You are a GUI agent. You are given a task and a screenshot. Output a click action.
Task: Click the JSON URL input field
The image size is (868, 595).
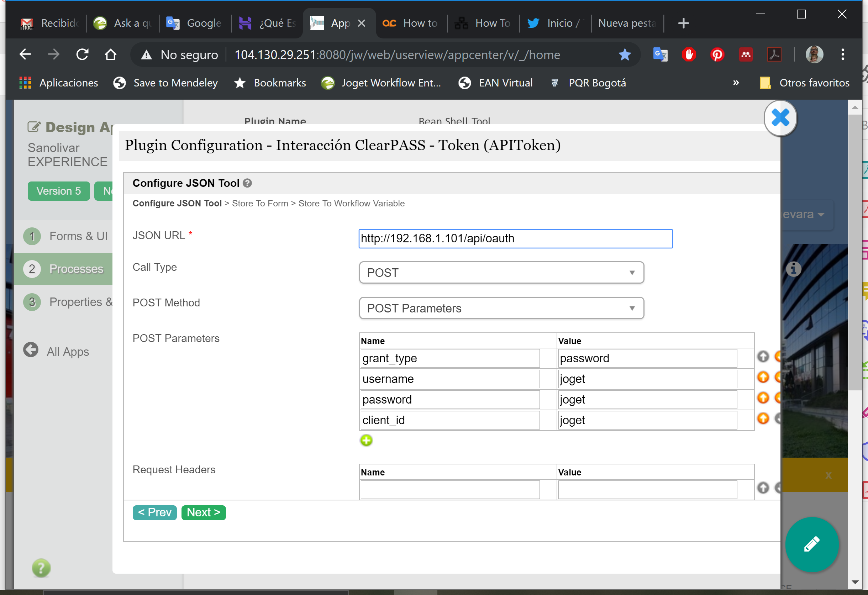515,238
